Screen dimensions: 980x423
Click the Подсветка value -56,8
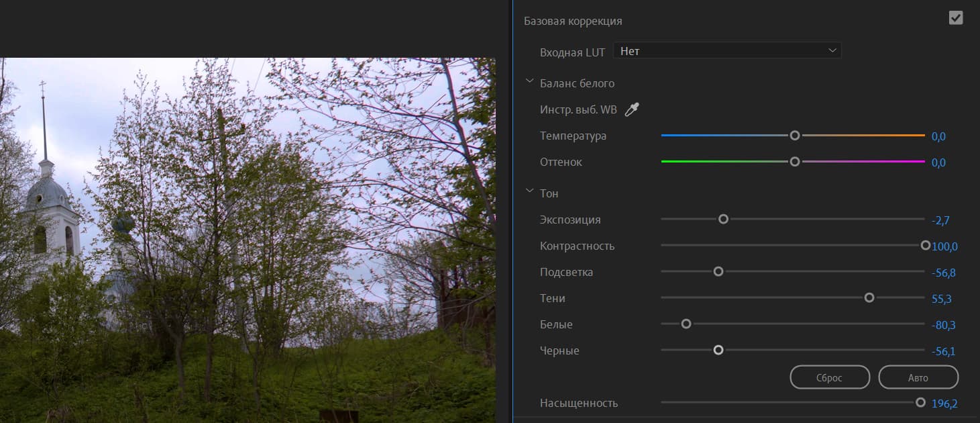tap(944, 273)
